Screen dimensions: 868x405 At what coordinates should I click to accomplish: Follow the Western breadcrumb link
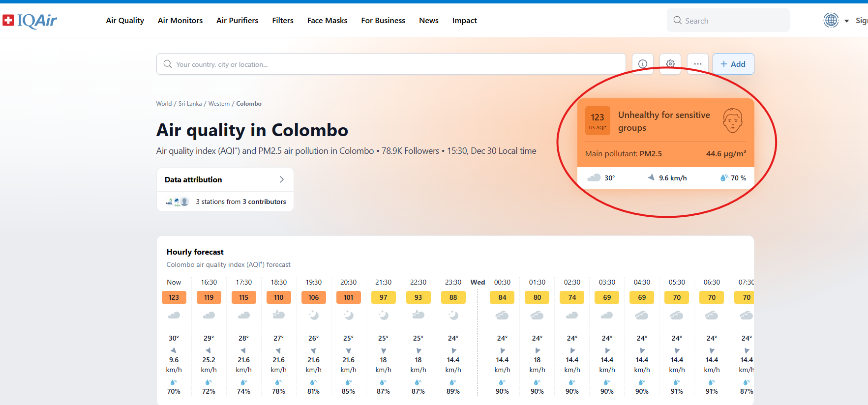(219, 104)
